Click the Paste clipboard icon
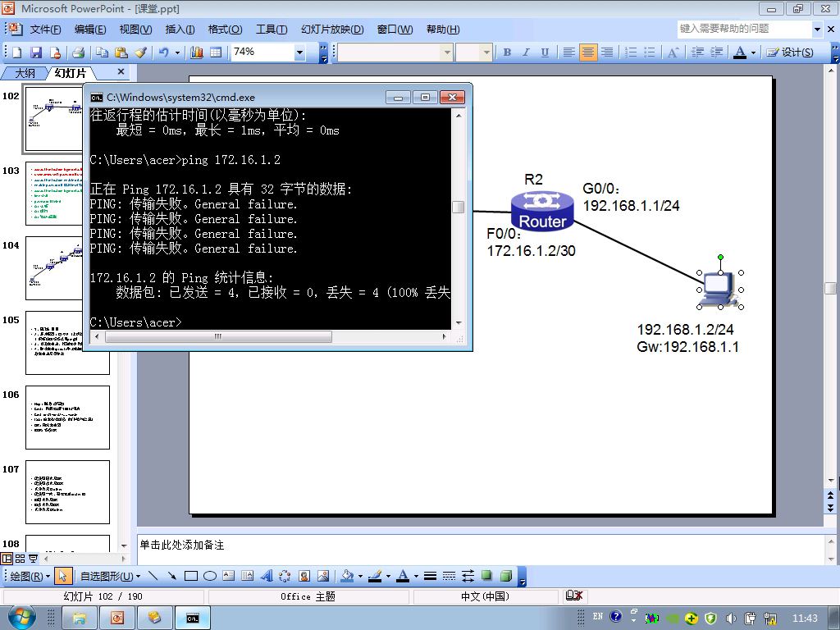The width and height of the screenshot is (840, 630). tap(121, 52)
